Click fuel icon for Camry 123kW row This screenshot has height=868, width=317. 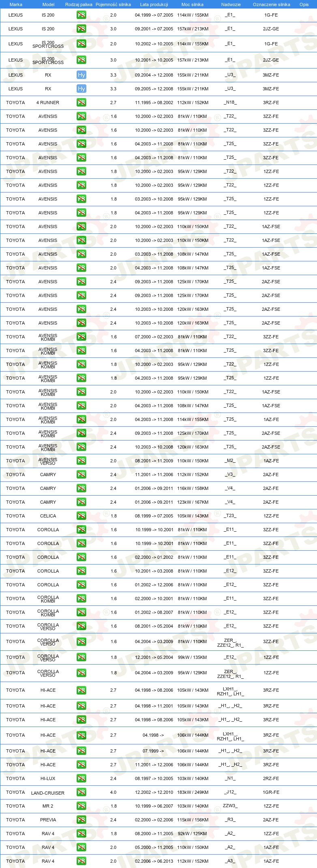point(81,502)
